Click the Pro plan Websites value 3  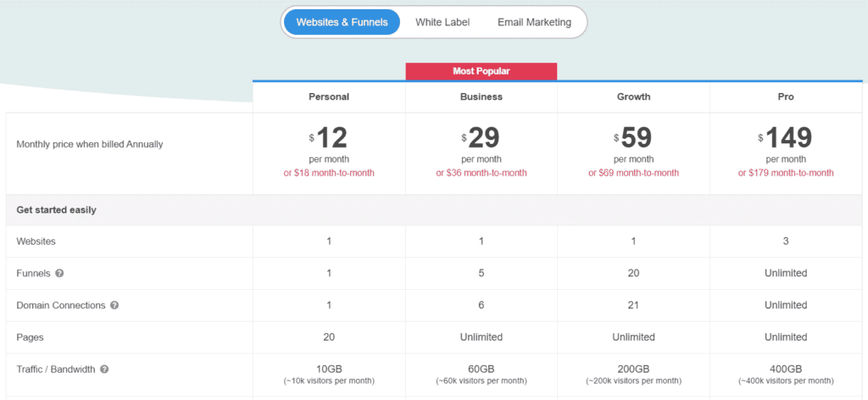click(786, 242)
